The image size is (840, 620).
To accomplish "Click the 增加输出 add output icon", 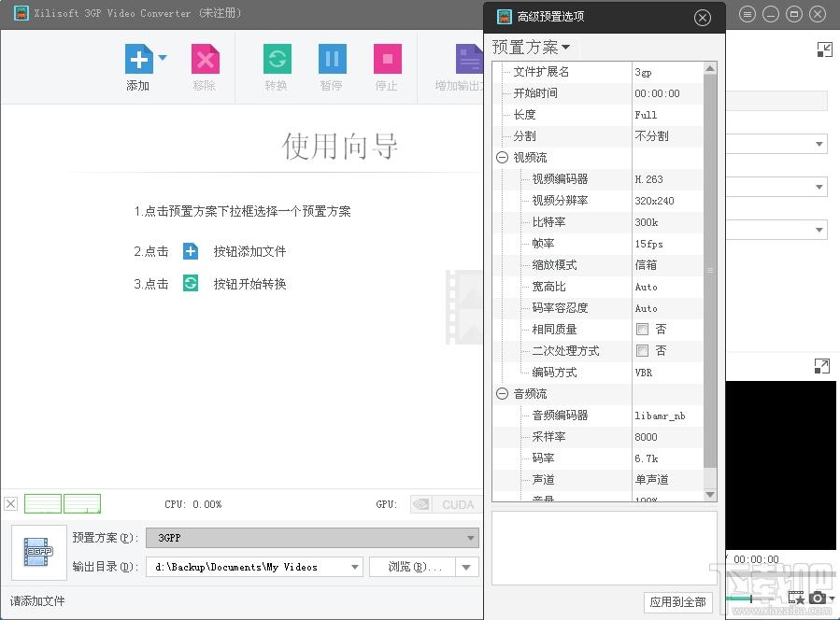I will coord(469,59).
